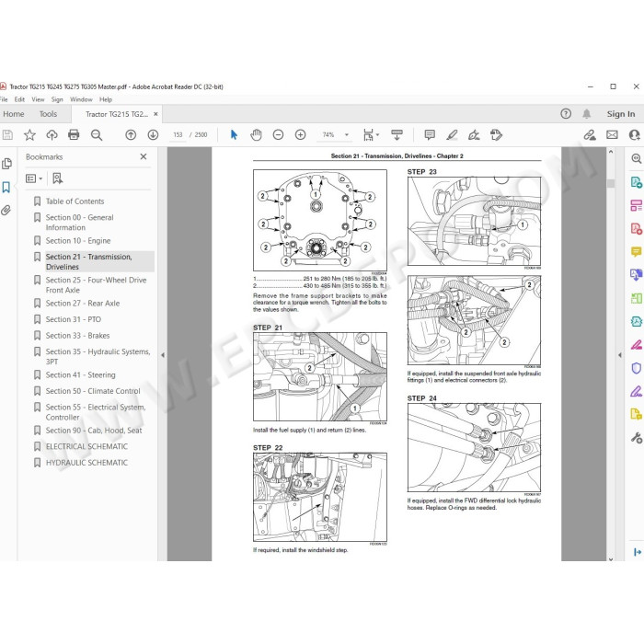Click the Save file icon
The width and height of the screenshot is (644, 644).
click(7, 134)
